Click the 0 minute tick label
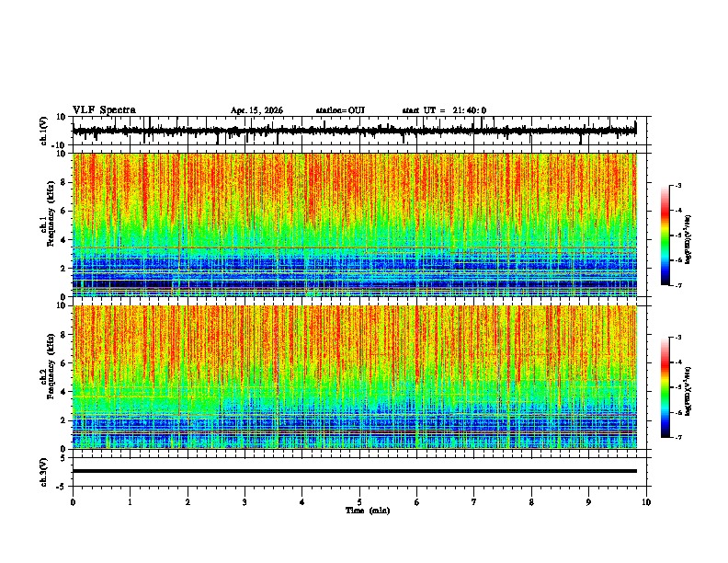 pyautogui.click(x=73, y=502)
